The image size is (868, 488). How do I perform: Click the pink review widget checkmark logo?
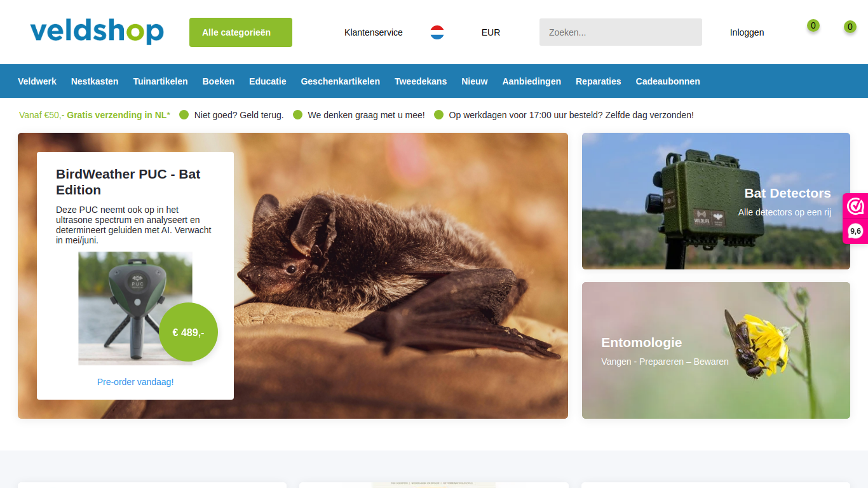856,207
